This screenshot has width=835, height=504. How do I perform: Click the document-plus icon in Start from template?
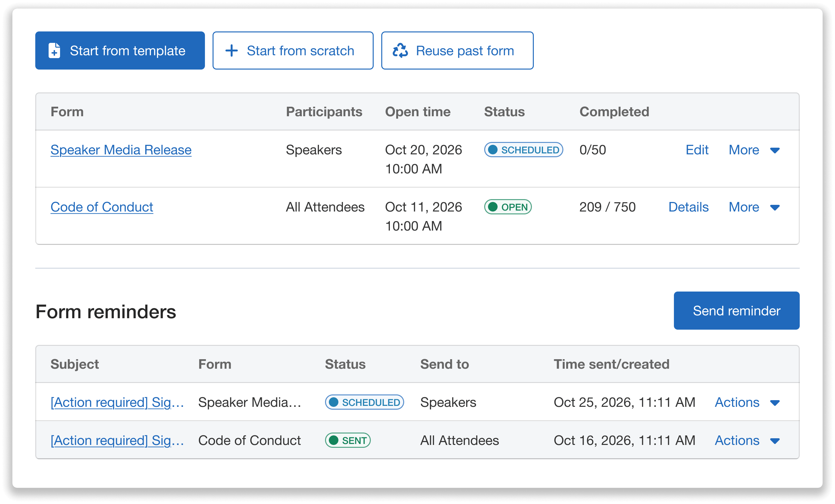point(54,51)
